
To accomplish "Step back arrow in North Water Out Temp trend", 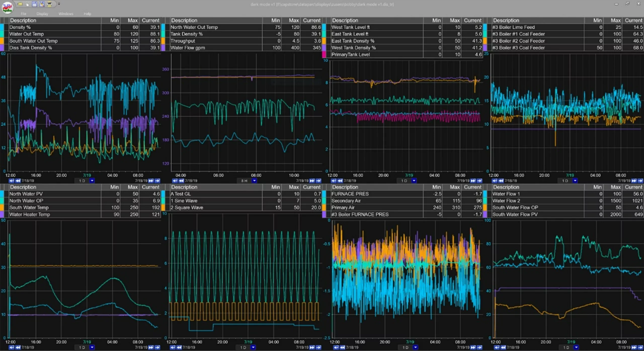I will click(175, 181).
